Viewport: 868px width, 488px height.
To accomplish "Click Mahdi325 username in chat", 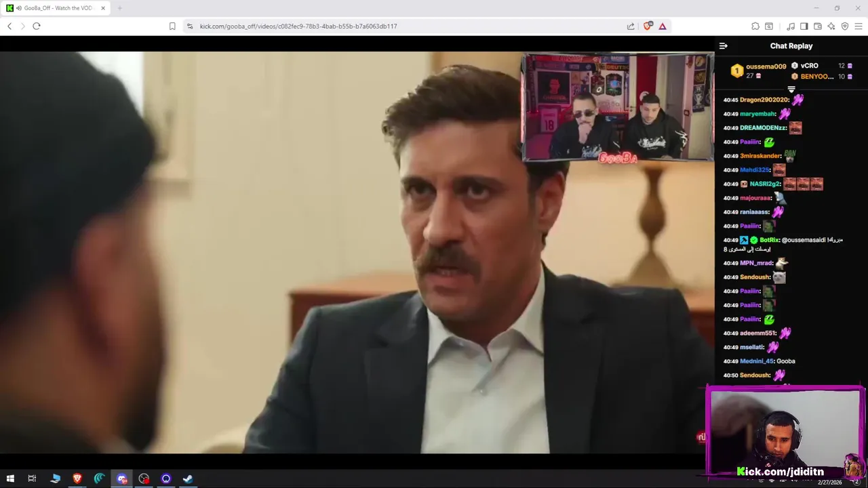I will click(755, 170).
